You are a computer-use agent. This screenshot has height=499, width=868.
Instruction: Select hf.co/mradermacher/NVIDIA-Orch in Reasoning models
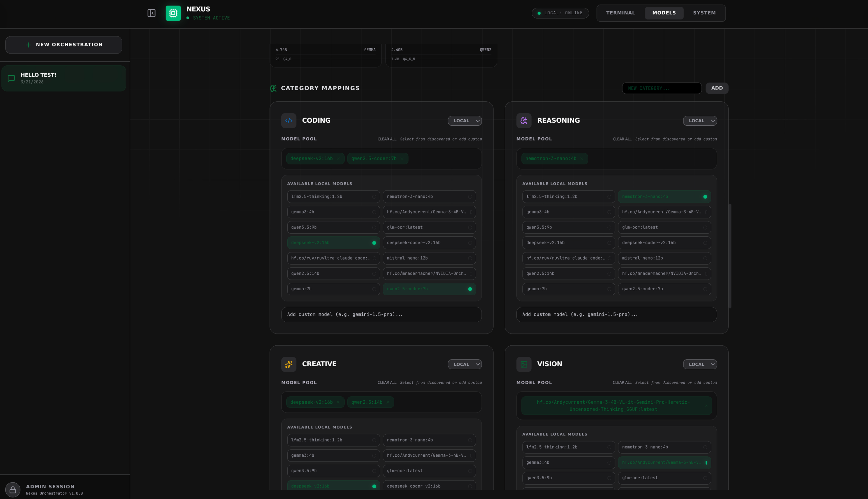pos(664,274)
